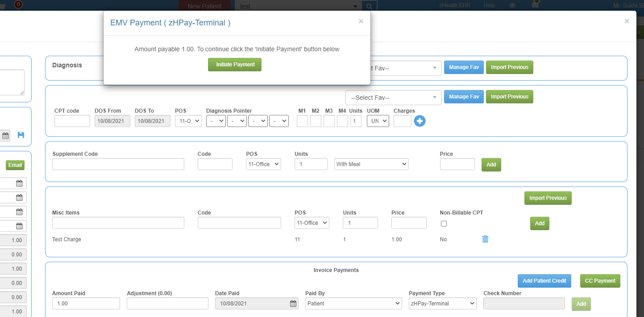Screen dimensions: 644x317
Task: Open the envelope messages icon
Action: point(535,5)
